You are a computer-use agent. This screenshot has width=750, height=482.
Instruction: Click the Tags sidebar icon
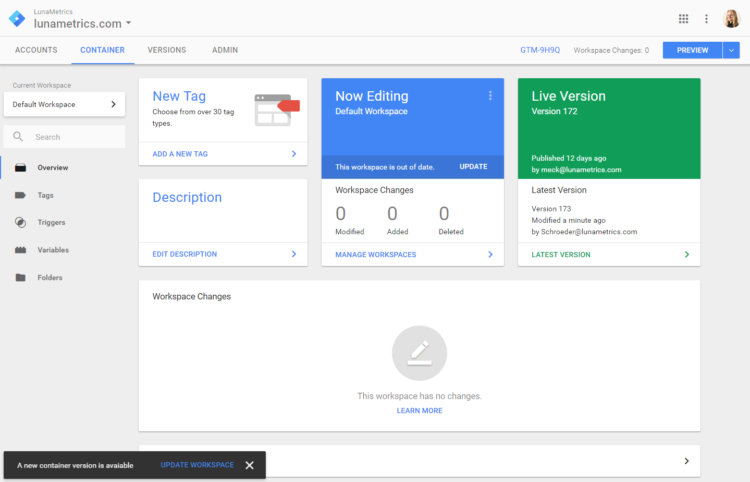20,195
